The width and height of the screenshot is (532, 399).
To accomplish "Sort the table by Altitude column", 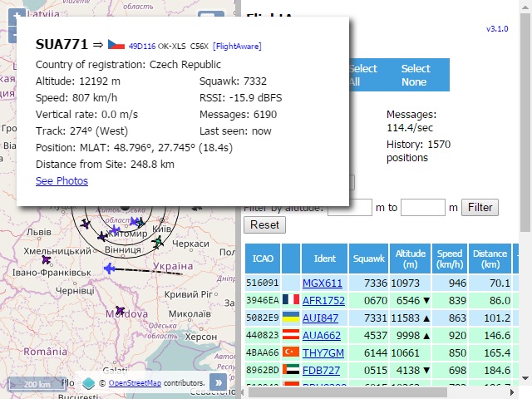I will [x=411, y=259].
